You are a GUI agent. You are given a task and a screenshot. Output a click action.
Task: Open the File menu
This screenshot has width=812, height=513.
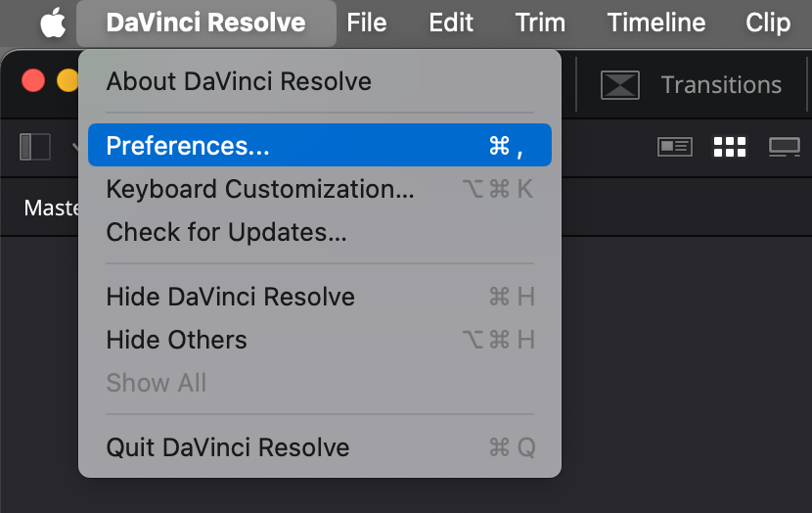pos(367,23)
